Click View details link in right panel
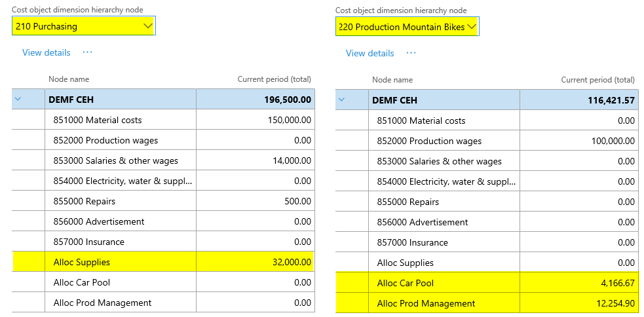 point(369,53)
